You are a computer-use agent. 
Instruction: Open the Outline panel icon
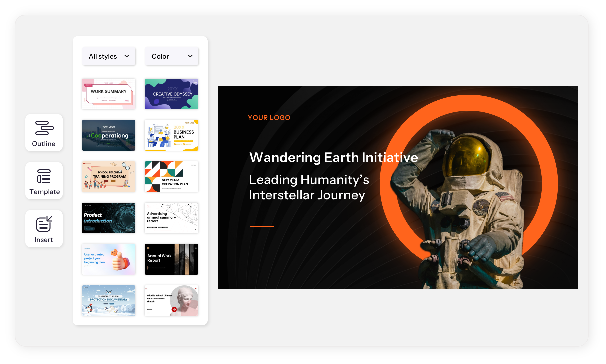[44, 133]
